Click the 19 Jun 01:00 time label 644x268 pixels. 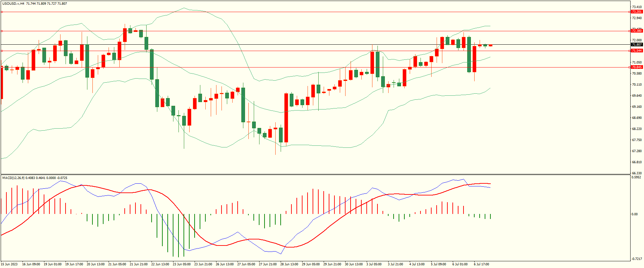click(x=53, y=264)
